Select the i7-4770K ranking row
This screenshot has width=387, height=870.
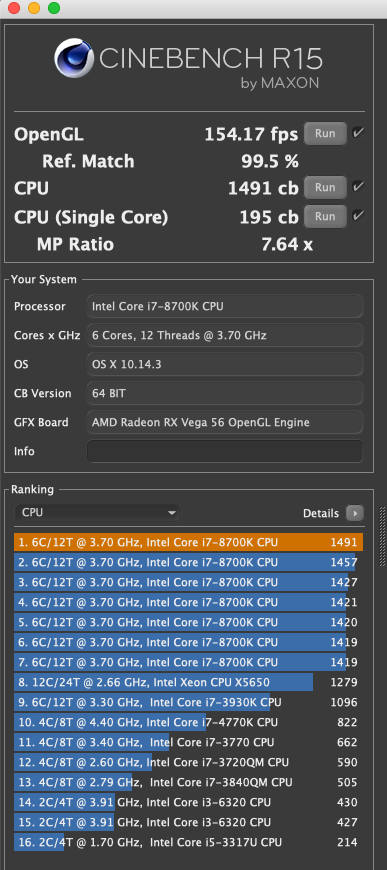pos(188,722)
